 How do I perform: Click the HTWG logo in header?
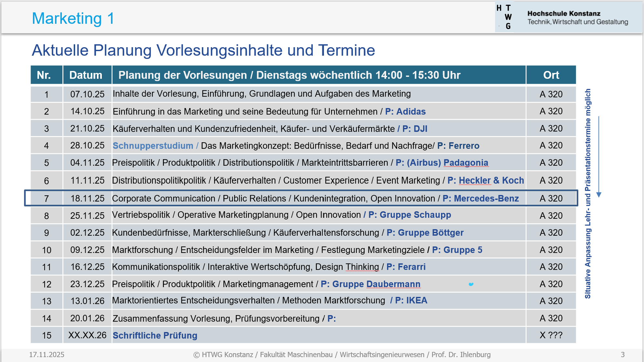(x=504, y=17)
